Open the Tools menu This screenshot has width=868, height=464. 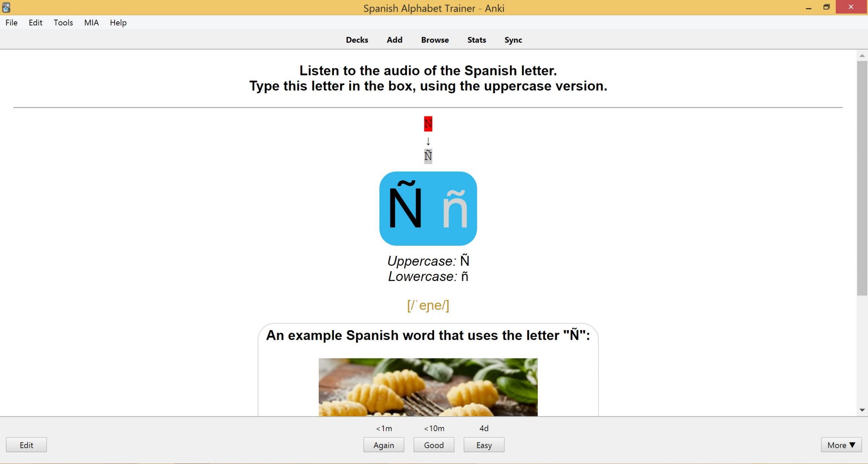[x=63, y=22]
